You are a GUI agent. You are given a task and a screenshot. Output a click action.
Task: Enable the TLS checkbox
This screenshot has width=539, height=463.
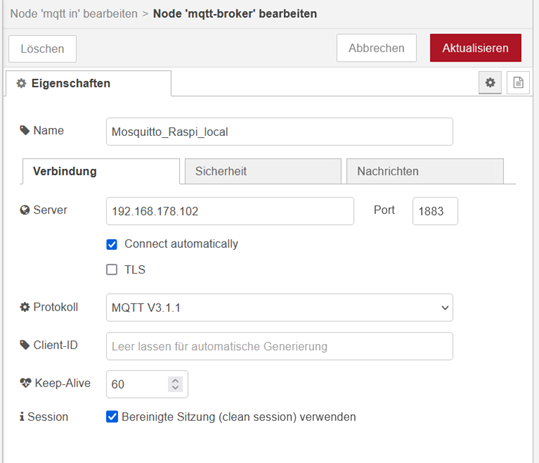pos(112,269)
